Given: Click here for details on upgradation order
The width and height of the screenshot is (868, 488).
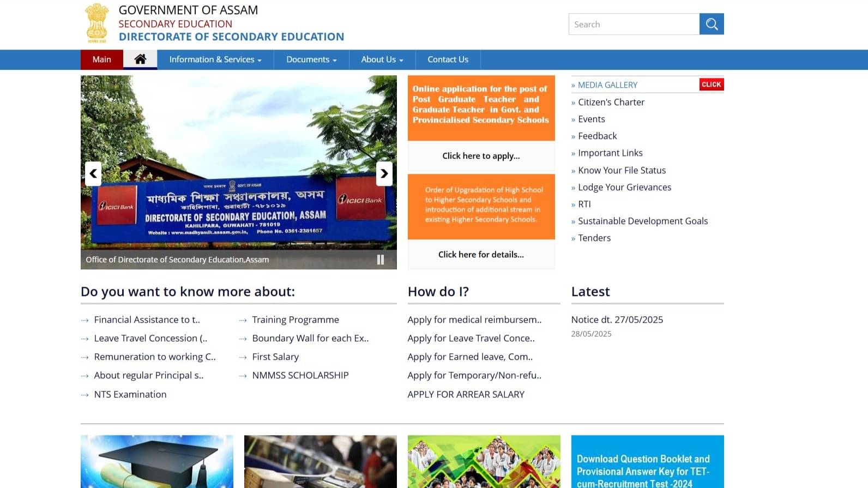Looking at the screenshot, I should click(x=481, y=255).
